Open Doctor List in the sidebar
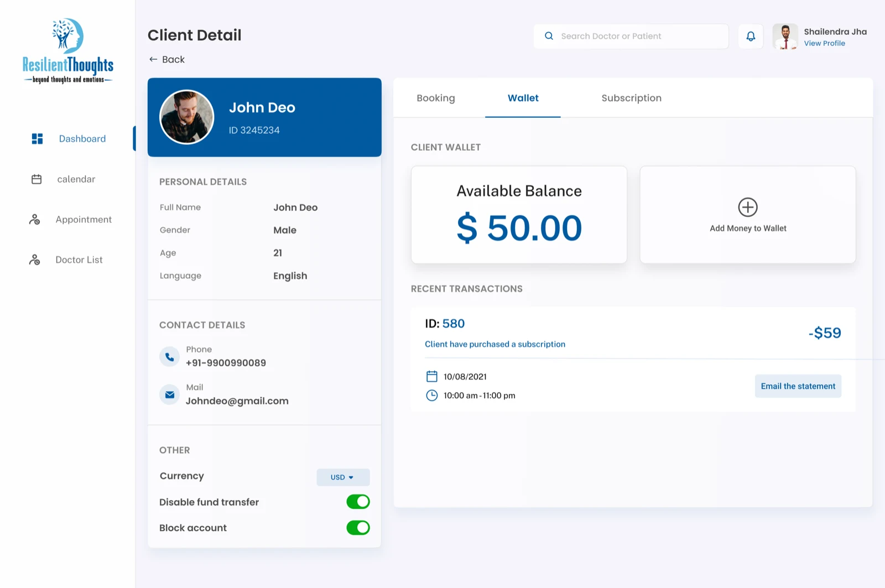This screenshot has height=588, width=885. pos(79,260)
